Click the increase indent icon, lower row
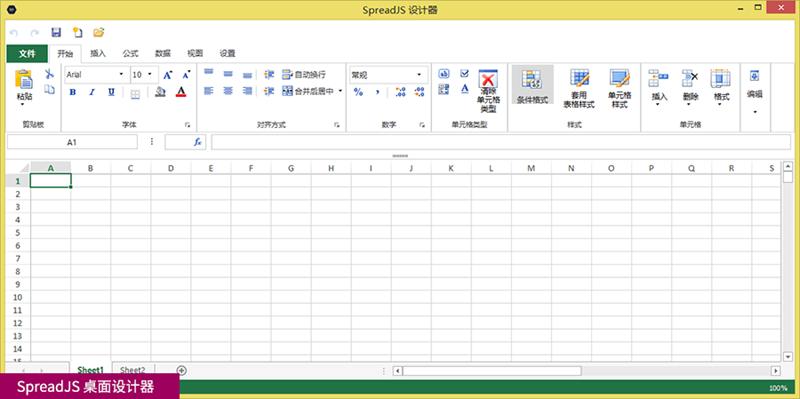The width and height of the screenshot is (800, 399). pyautogui.click(x=269, y=91)
